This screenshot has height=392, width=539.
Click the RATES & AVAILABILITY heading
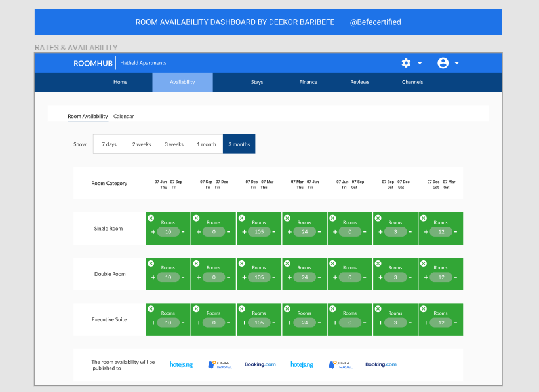point(76,48)
